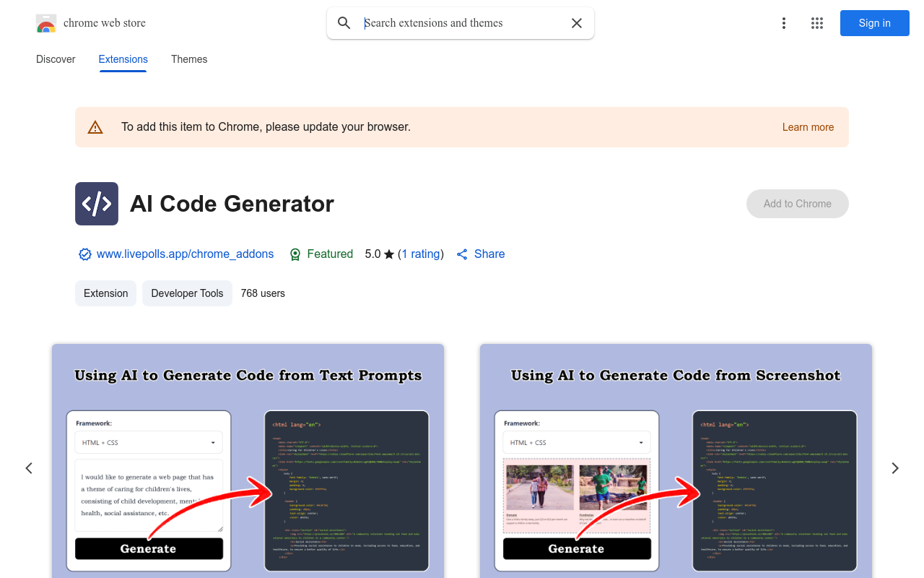924x578 pixels.
Task: Open the 1 rating link
Action: [x=421, y=254]
